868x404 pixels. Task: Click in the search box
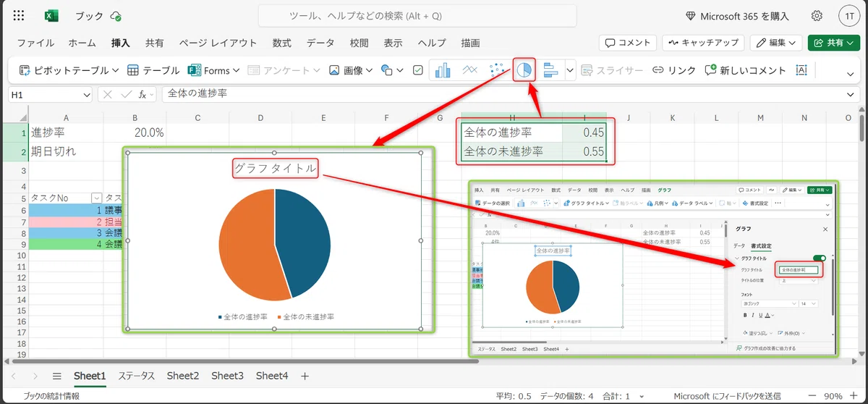[x=417, y=16]
